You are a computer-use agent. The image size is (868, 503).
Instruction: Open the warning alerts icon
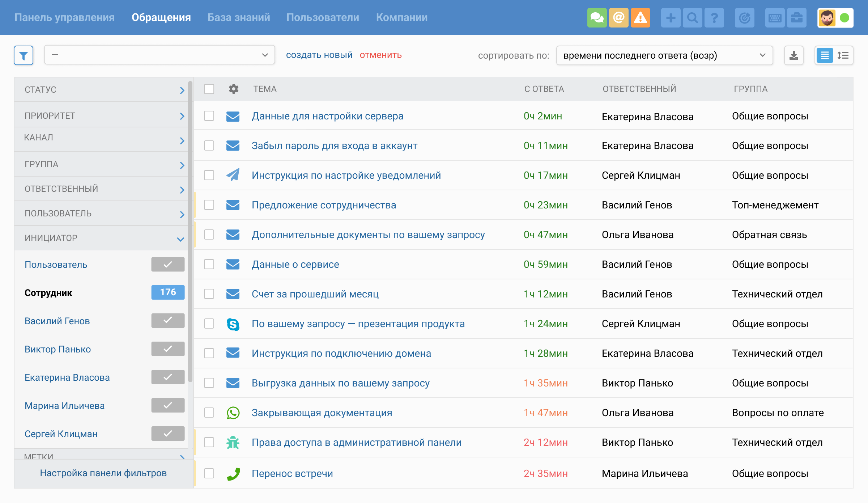point(641,18)
